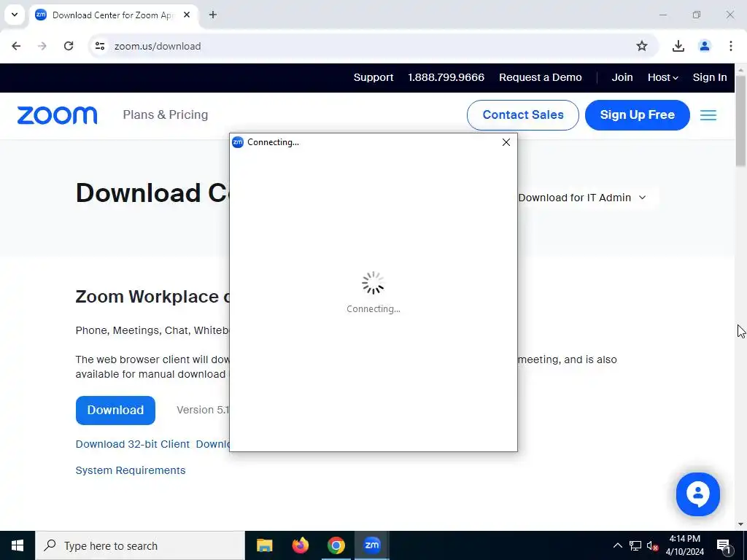Close the Connecting dialog
The height and width of the screenshot is (560, 747).
pyautogui.click(x=506, y=142)
